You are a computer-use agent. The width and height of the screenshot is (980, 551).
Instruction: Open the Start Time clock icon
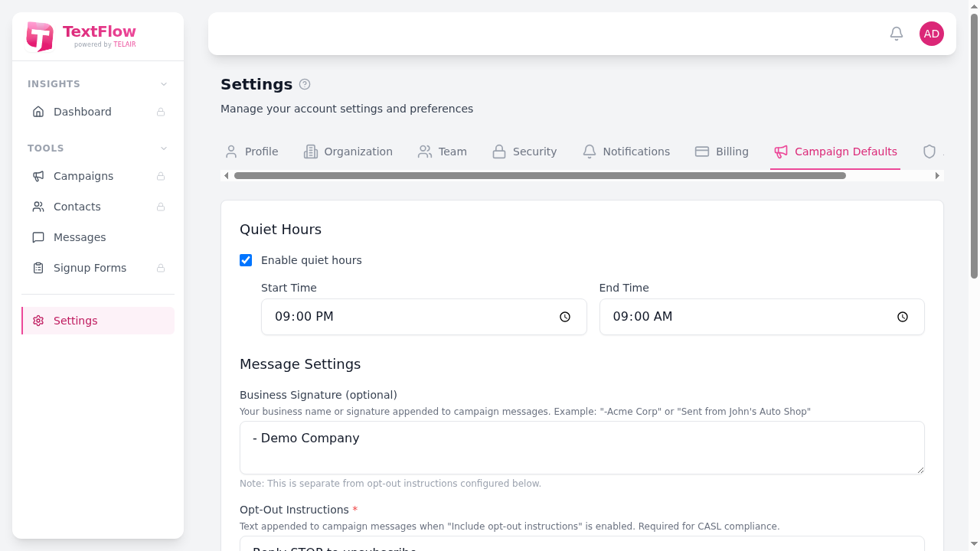[565, 316]
